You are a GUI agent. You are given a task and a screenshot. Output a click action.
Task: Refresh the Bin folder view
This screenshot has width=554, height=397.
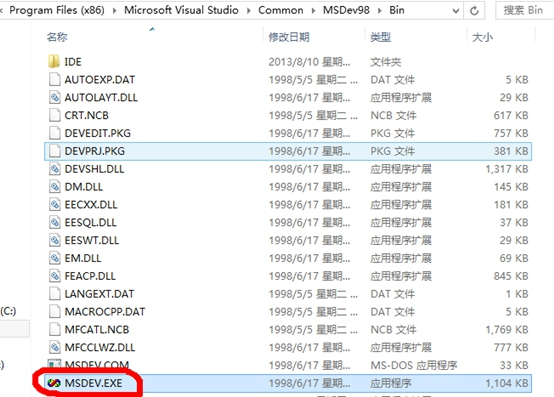(474, 11)
